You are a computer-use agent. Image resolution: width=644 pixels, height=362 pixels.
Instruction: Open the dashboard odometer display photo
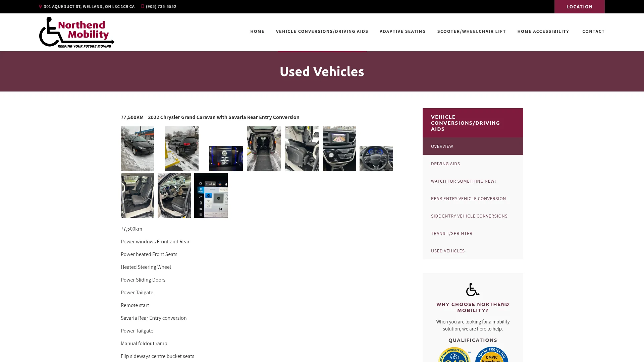tap(226, 158)
